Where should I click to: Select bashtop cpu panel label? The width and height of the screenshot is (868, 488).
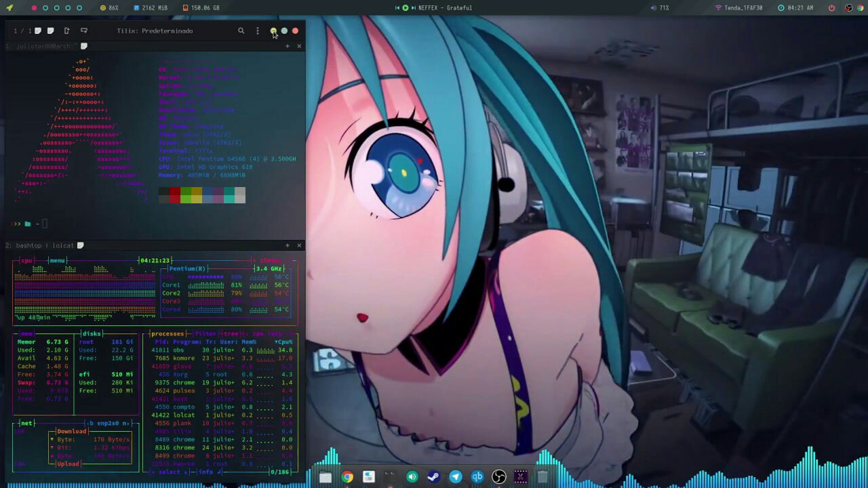26,260
